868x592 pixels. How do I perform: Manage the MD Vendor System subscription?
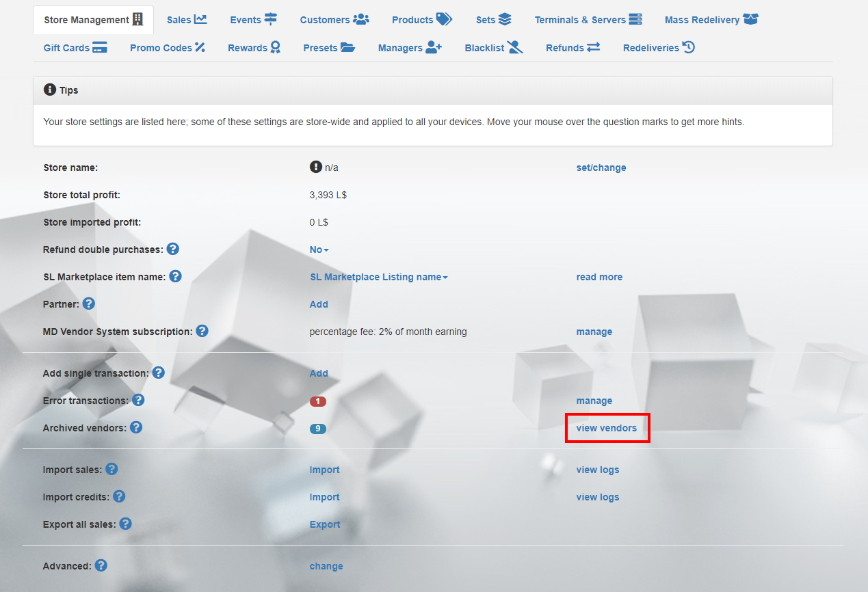click(x=594, y=332)
